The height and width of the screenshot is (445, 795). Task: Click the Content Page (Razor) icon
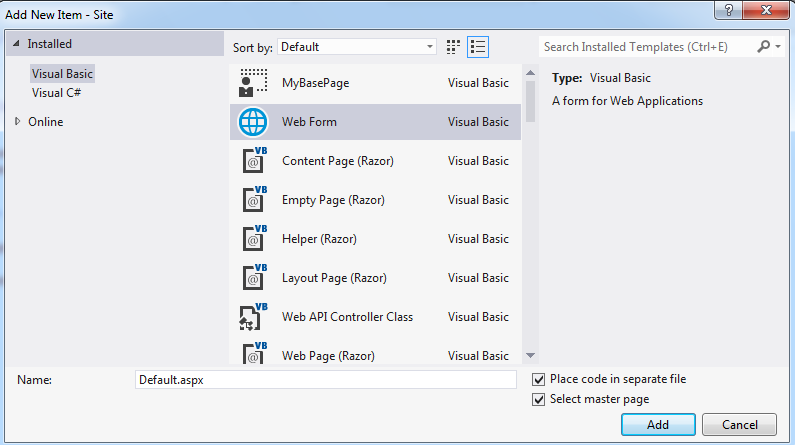(x=253, y=161)
